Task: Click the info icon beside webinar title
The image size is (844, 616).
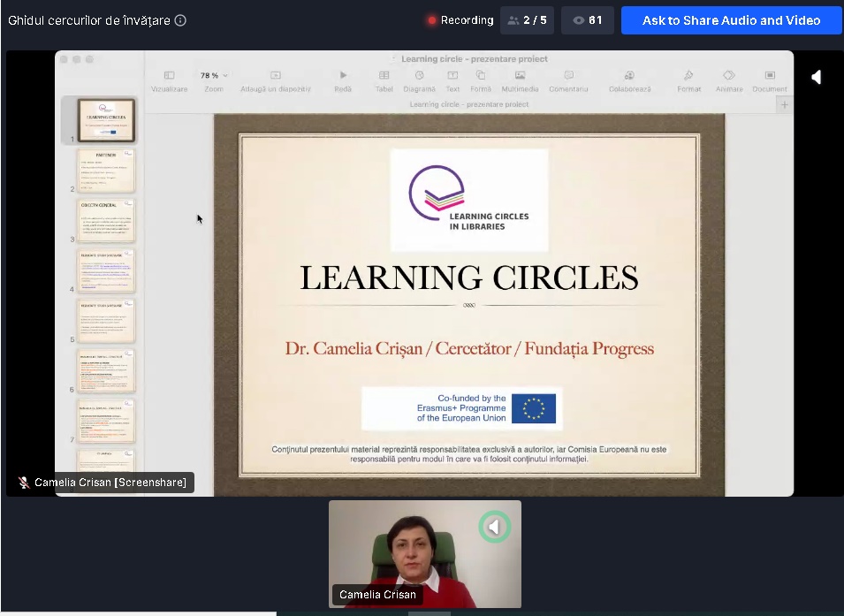Action: tap(180, 20)
